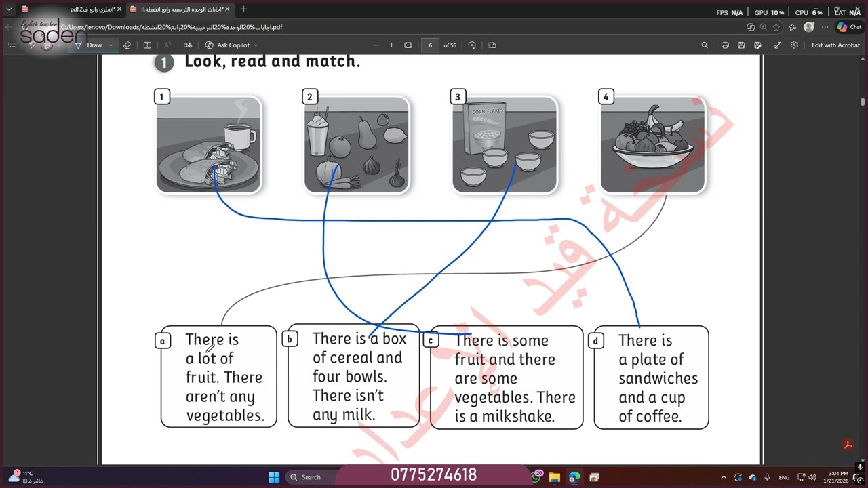
Task: Open the Edge profile avatar
Action: coord(808,27)
